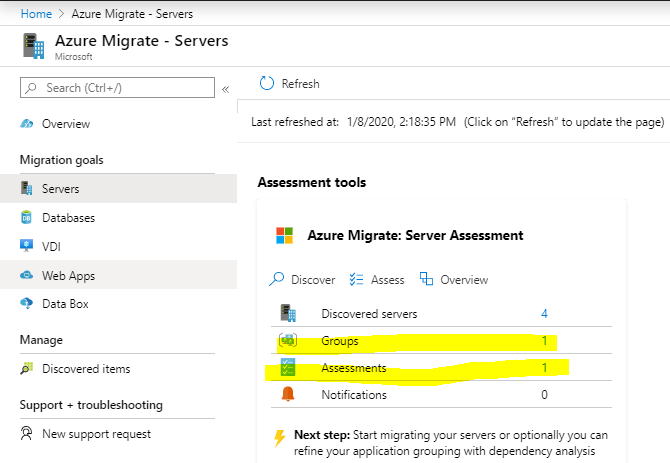Click the magnifier icon in search box
Viewport: 670px width, 463px height.
click(31, 88)
